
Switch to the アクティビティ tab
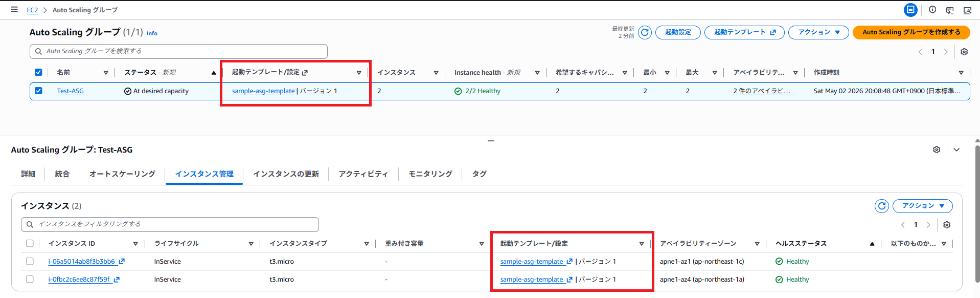(x=363, y=174)
